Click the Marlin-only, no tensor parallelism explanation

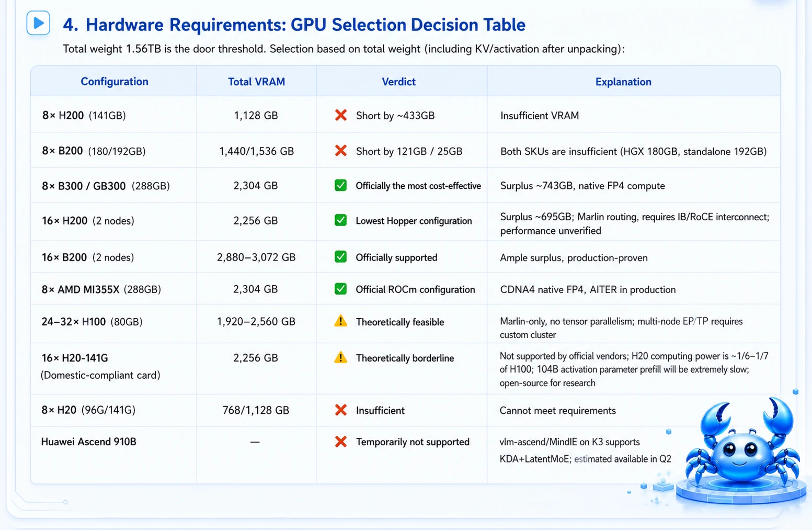(621, 328)
